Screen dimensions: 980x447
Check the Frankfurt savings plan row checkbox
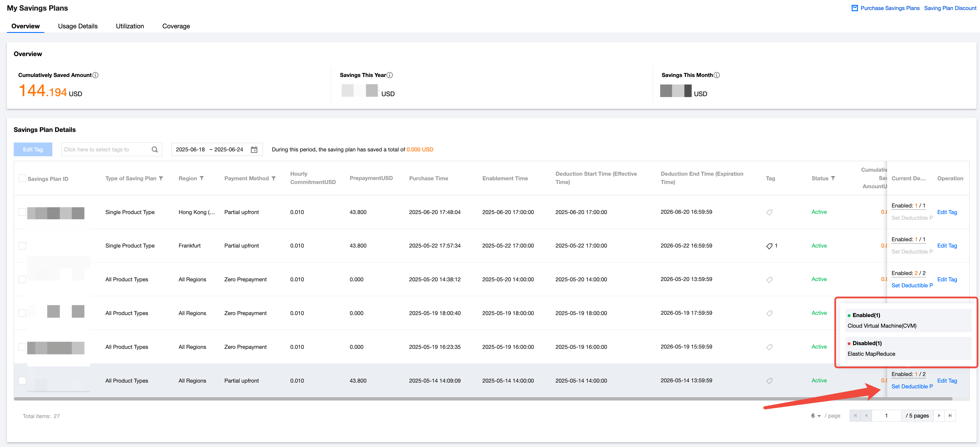click(x=23, y=246)
